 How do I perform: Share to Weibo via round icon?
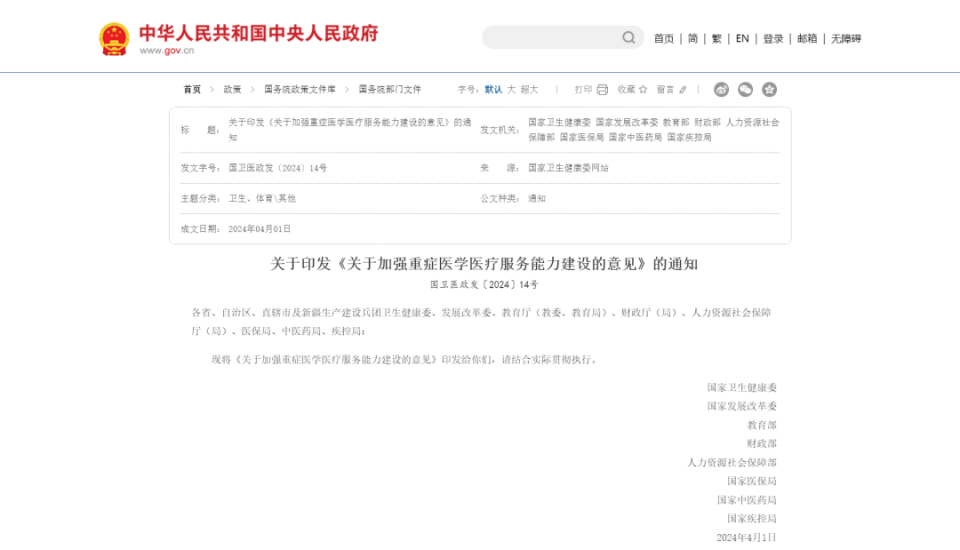pos(721,89)
